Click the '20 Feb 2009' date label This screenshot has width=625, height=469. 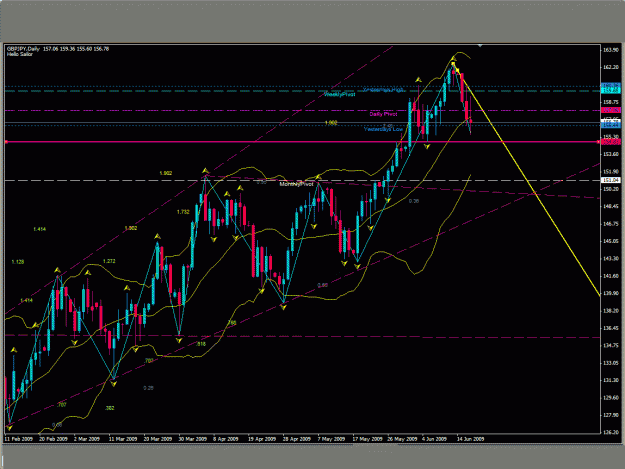pos(53,439)
